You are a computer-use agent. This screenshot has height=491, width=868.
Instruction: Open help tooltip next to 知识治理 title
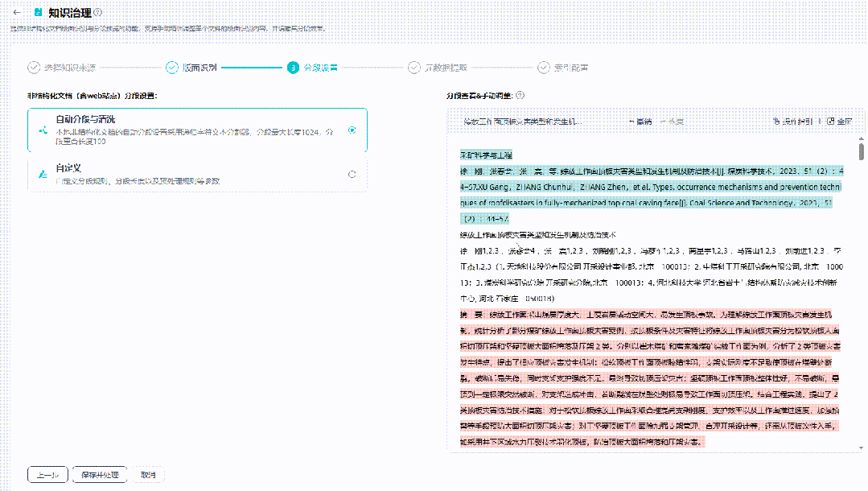click(98, 12)
